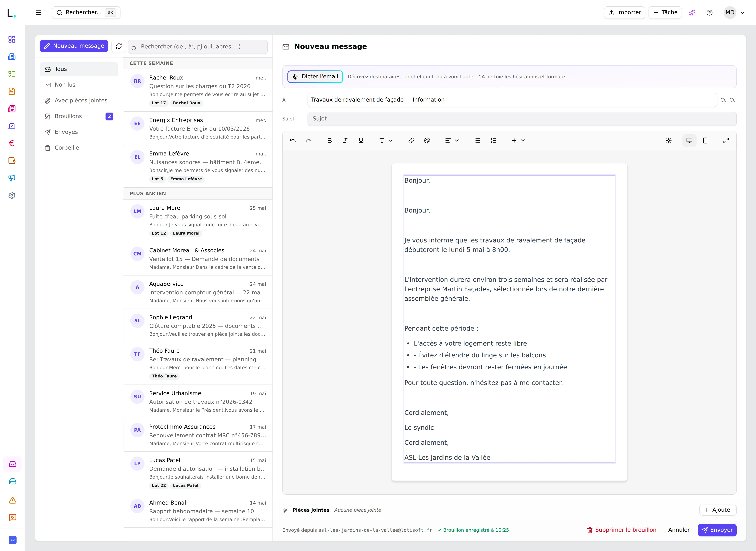This screenshot has height=551, width=756.
Task: Focus the Sujet input field
Action: [x=522, y=119]
